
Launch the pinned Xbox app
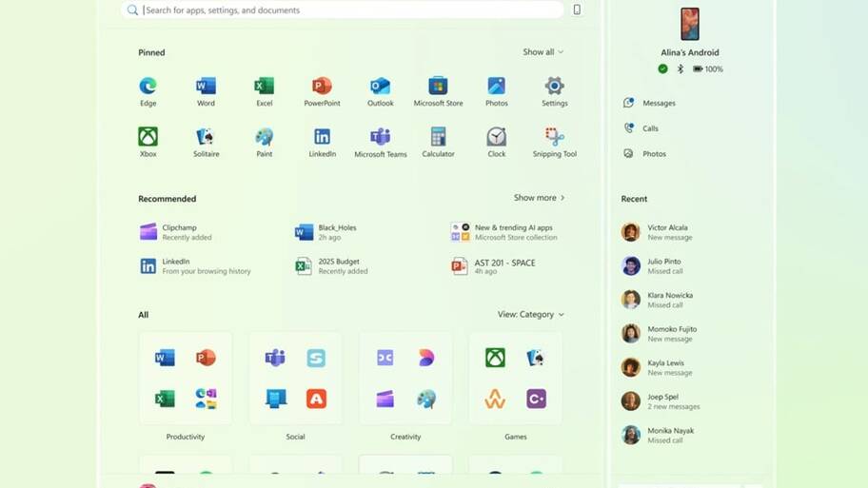(x=148, y=142)
